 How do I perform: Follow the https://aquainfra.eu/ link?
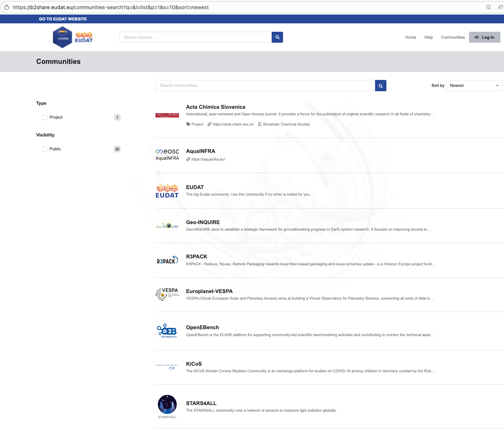(208, 159)
